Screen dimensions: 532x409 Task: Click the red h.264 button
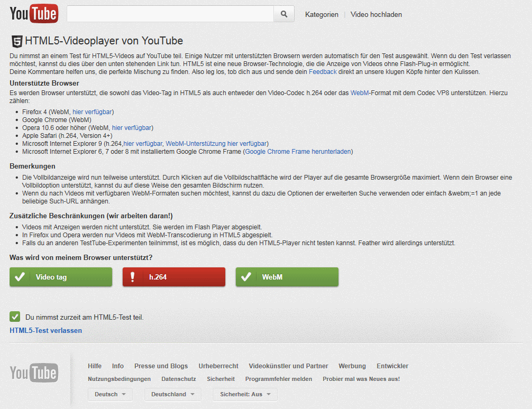point(173,277)
